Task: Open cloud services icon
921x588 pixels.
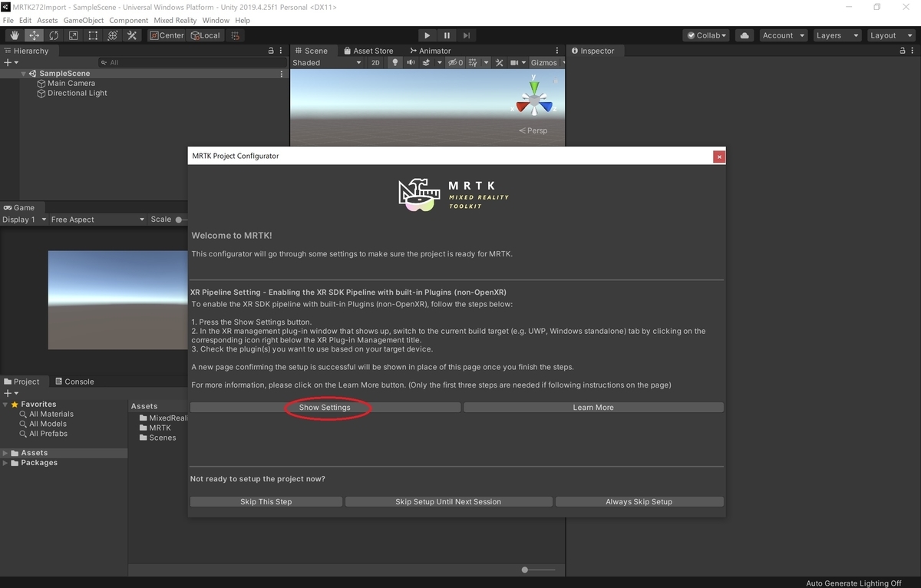Action: tap(744, 35)
